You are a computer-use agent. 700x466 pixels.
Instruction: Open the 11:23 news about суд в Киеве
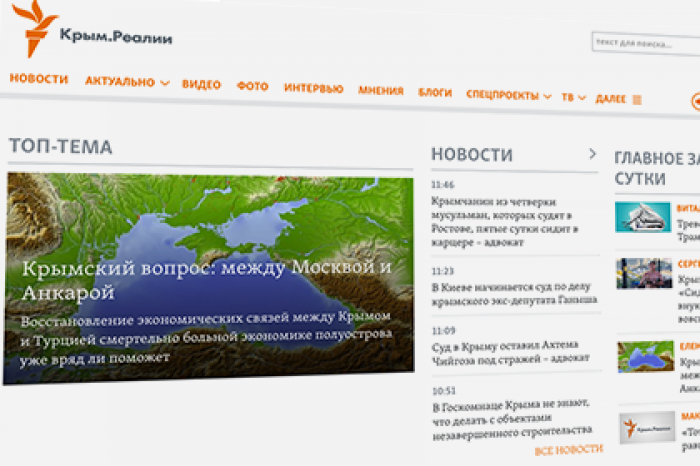pos(514,293)
